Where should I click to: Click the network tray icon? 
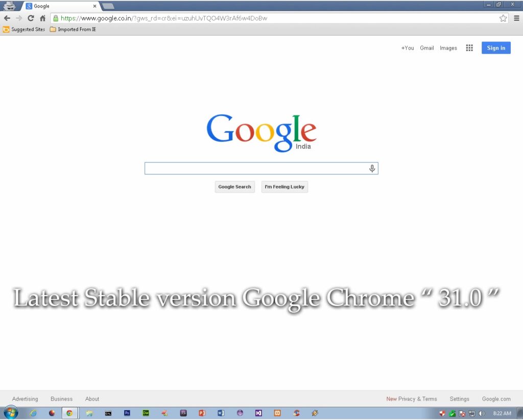[471, 413]
